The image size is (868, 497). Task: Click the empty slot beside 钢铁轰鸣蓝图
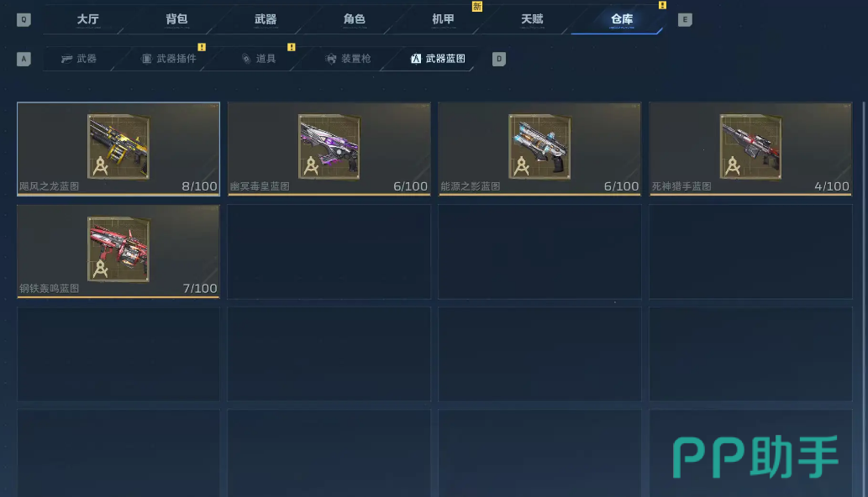pyautogui.click(x=329, y=252)
